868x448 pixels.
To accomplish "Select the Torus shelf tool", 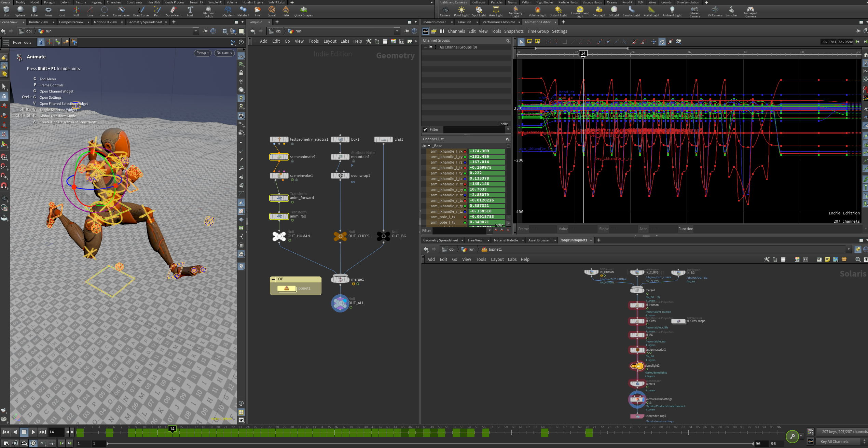I will [48, 11].
